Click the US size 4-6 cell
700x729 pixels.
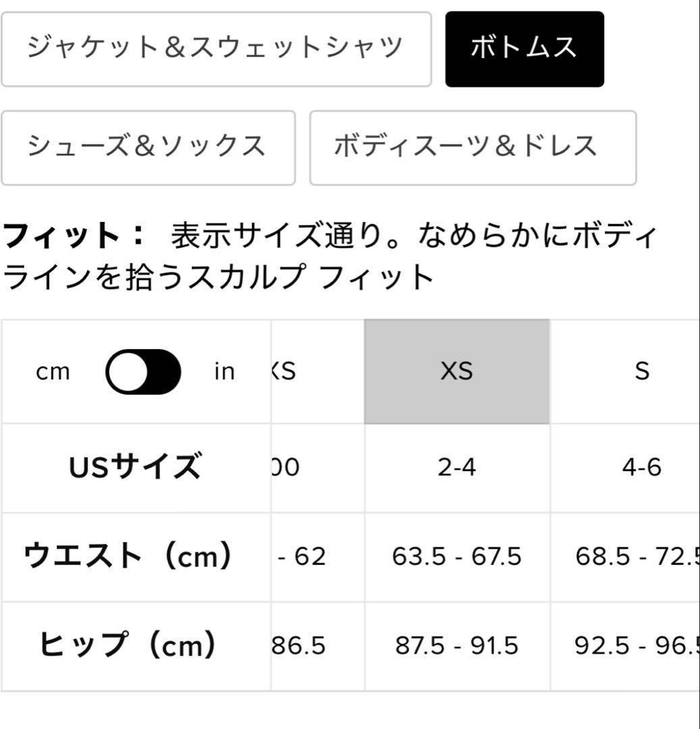pyautogui.click(x=642, y=467)
